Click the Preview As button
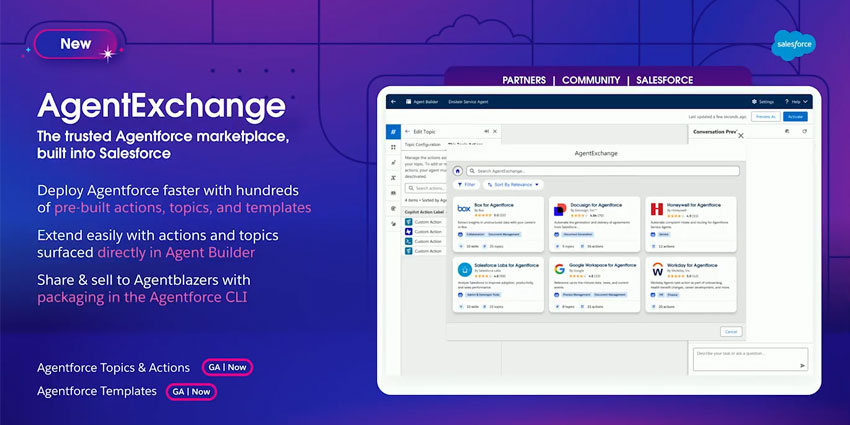Image resolution: width=850 pixels, height=425 pixels. coord(765,117)
